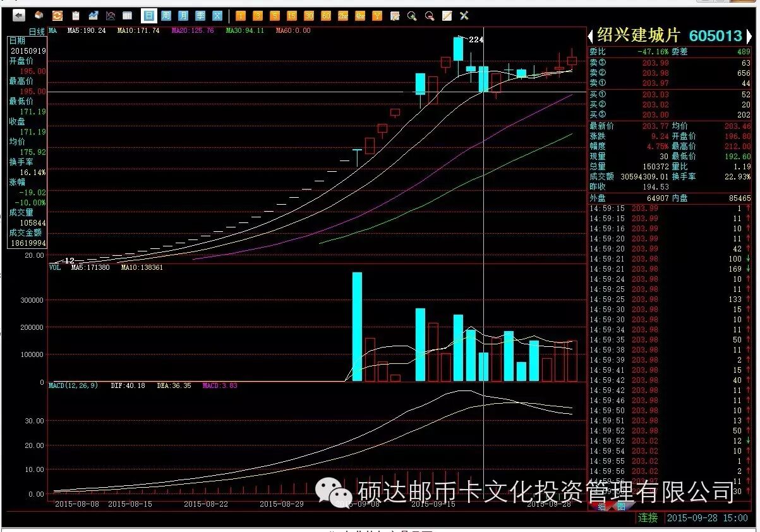
Task: Click the DIF:40.18 value
Action: click(x=128, y=385)
